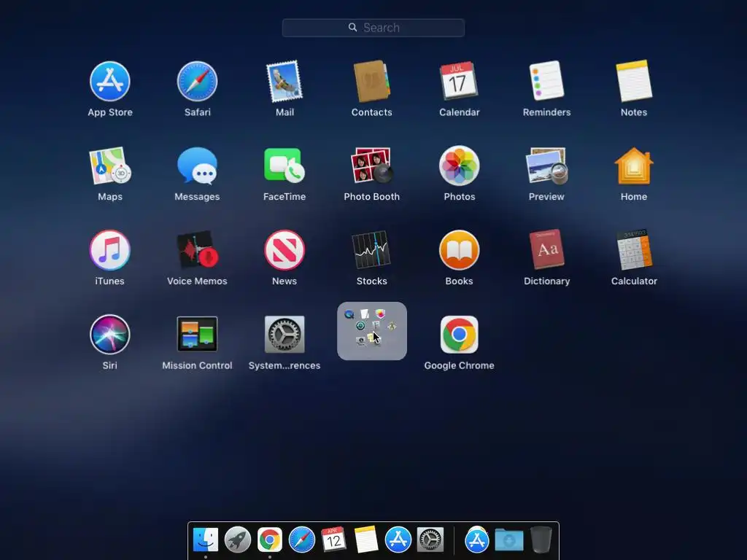The width and height of the screenshot is (747, 560).
Task: Launch Calculator
Action: [634, 249]
